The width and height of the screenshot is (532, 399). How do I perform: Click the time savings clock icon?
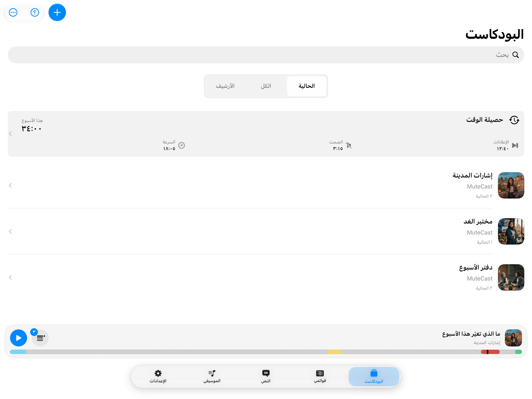click(514, 120)
